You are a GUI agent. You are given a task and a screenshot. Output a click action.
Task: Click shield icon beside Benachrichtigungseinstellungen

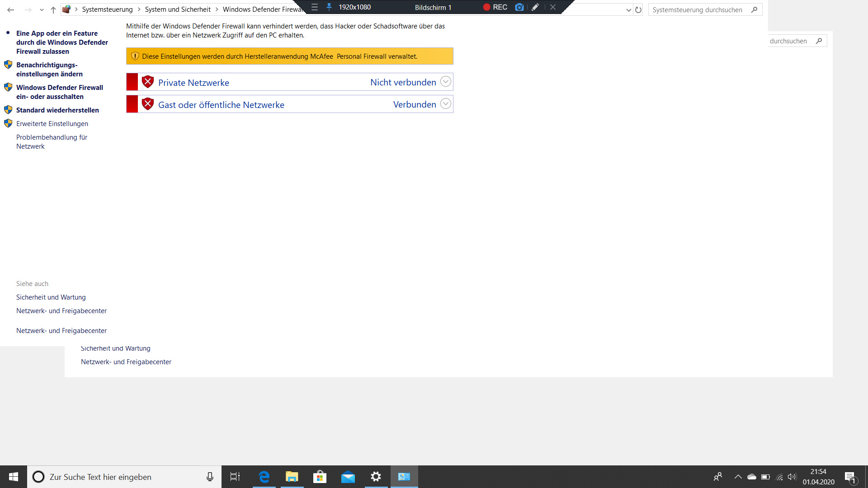point(8,65)
